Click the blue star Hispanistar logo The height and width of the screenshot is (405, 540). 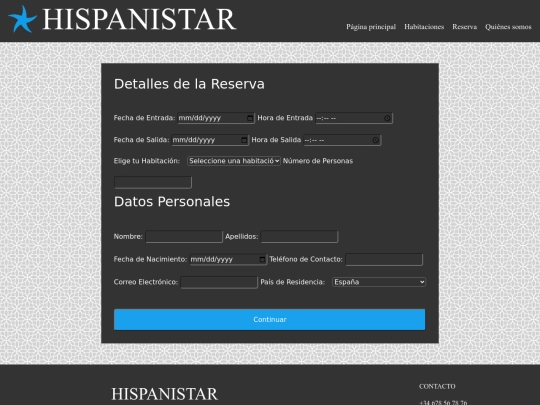coord(22,19)
